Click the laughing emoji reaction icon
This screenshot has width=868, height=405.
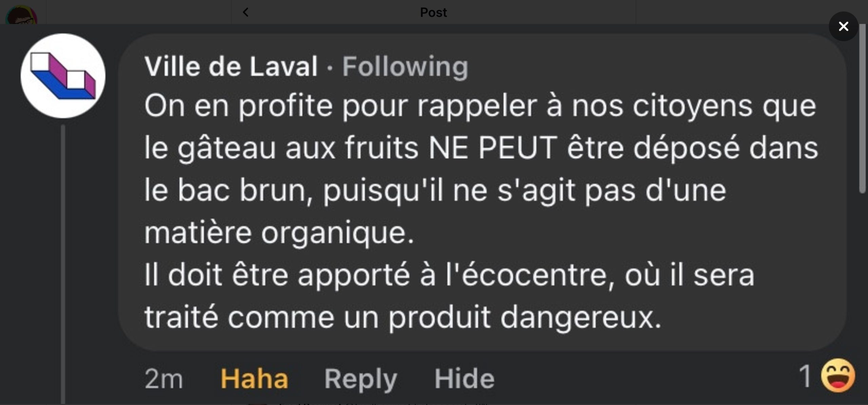pyautogui.click(x=838, y=376)
